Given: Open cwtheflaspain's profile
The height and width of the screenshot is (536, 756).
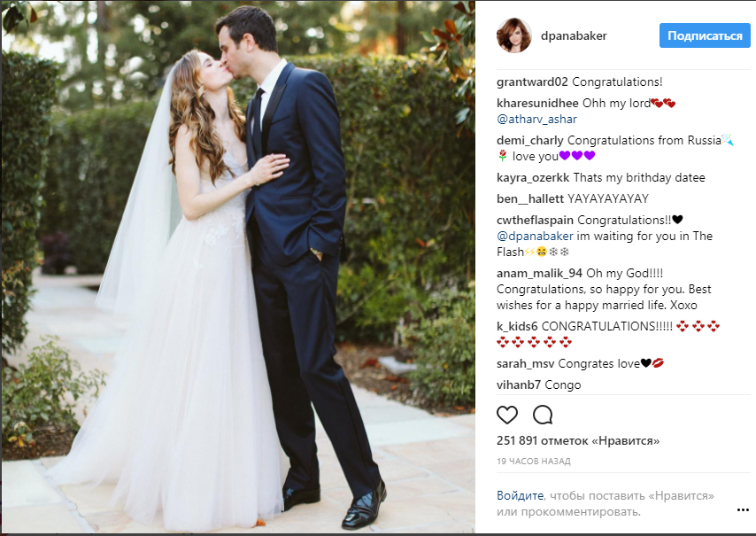Looking at the screenshot, I should (535, 221).
